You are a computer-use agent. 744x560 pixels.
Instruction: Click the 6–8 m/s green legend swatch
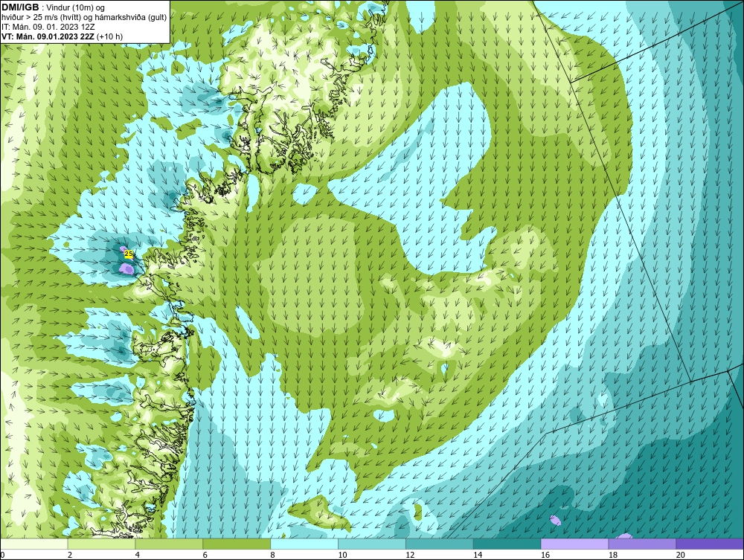237,544
